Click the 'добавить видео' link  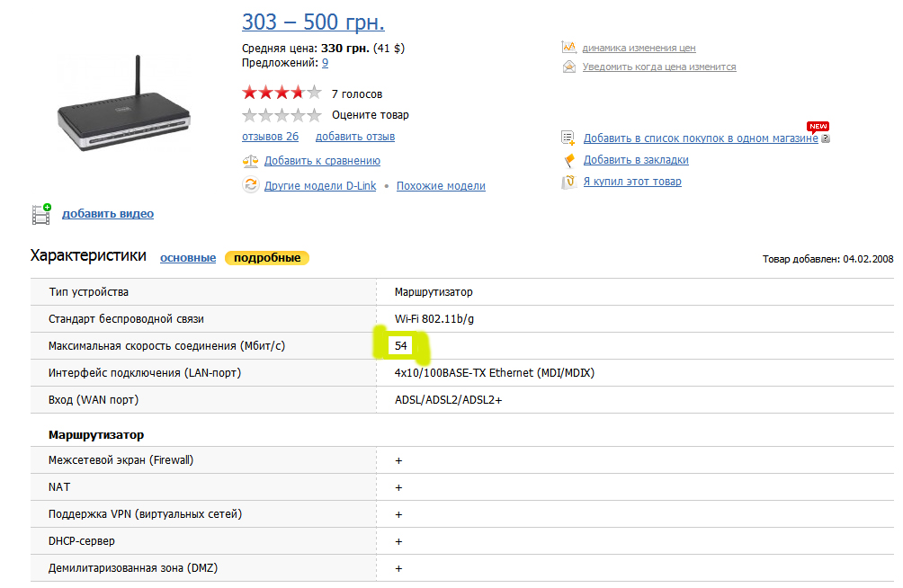[108, 214]
